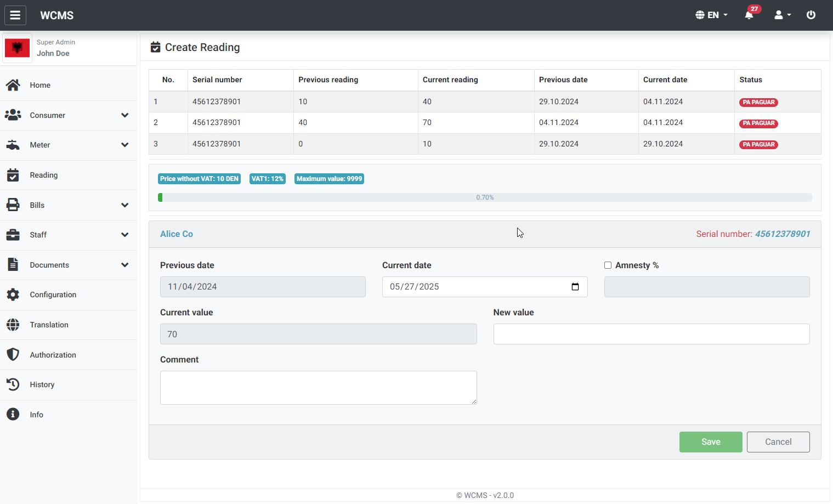Open the Configuration menu item
The width and height of the screenshot is (833, 504).
coord(68,295)
